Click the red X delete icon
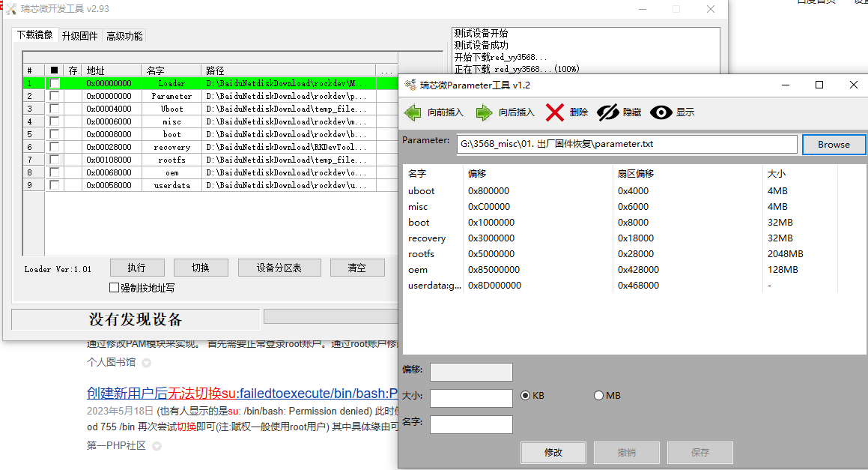 pos(555,112)
